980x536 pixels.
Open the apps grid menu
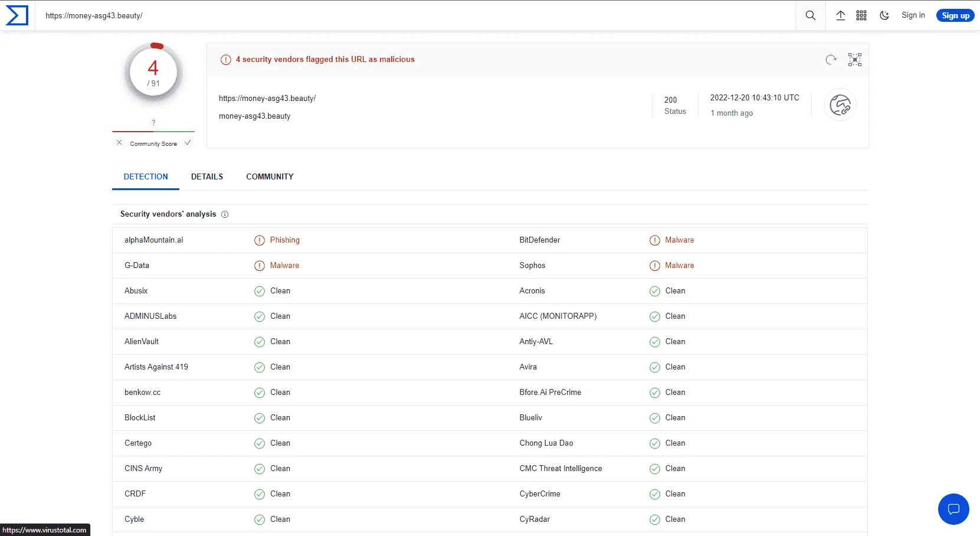[861, 15]
